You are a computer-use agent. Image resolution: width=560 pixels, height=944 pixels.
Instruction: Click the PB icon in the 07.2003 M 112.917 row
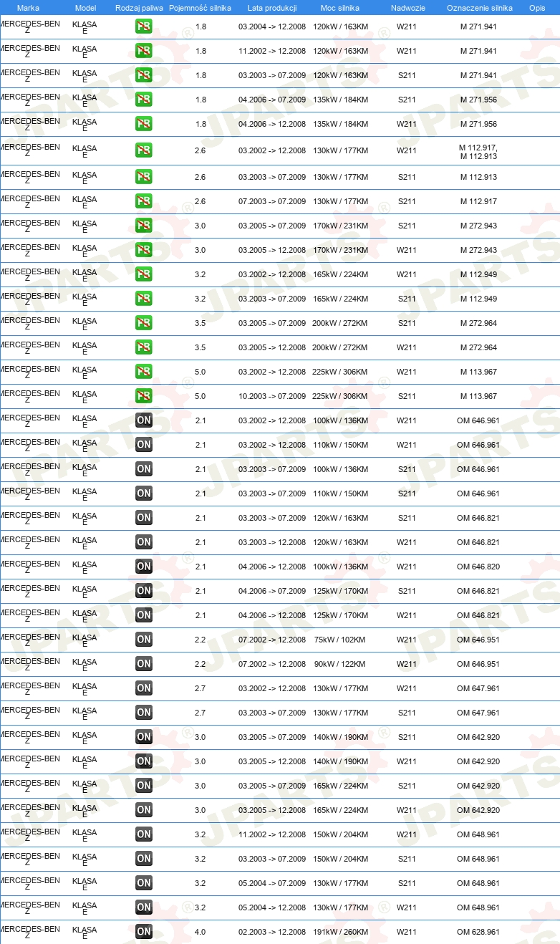[x=143, y=202]
